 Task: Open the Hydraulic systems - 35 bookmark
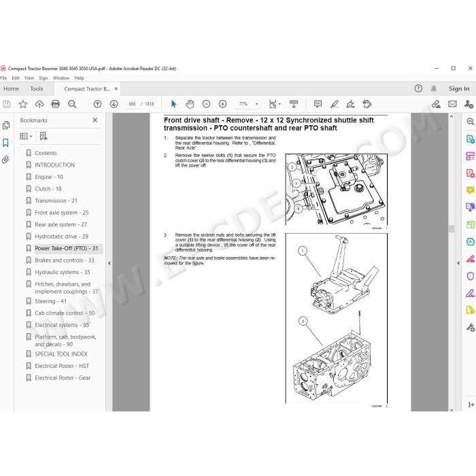point(63,272)
